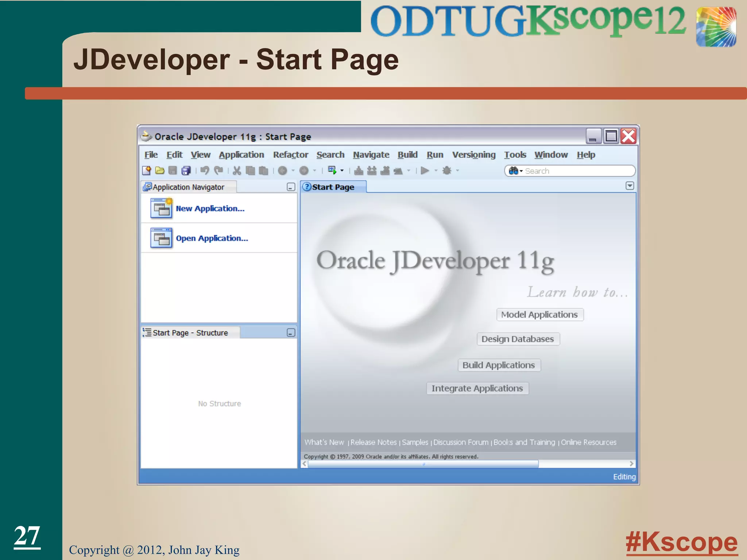Click the binoculars search icon
Viewport: 747px width, 560px height.
pos(513,171)
